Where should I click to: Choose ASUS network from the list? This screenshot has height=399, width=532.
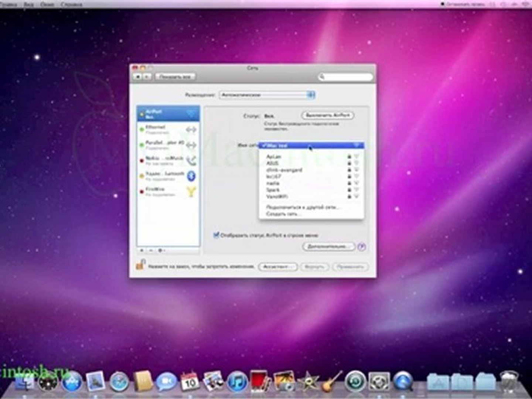tap(311, 163)
